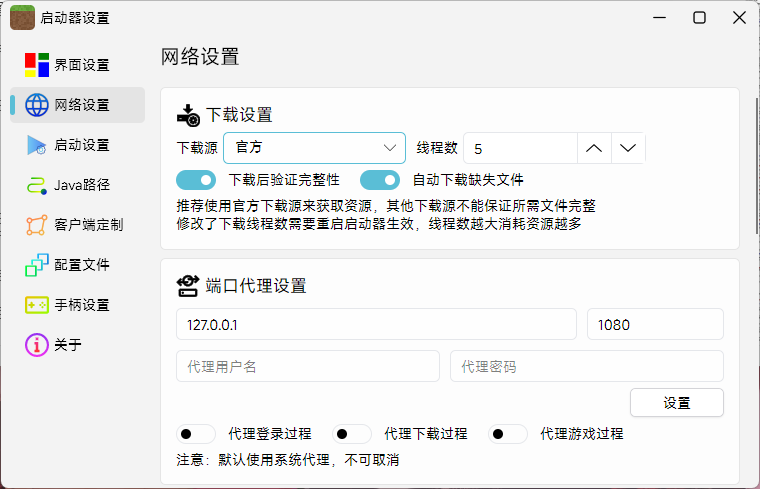Screen dimensions: 760x489
Task: Click the 客户端定制 orange nodes icon
Action: 37,225
